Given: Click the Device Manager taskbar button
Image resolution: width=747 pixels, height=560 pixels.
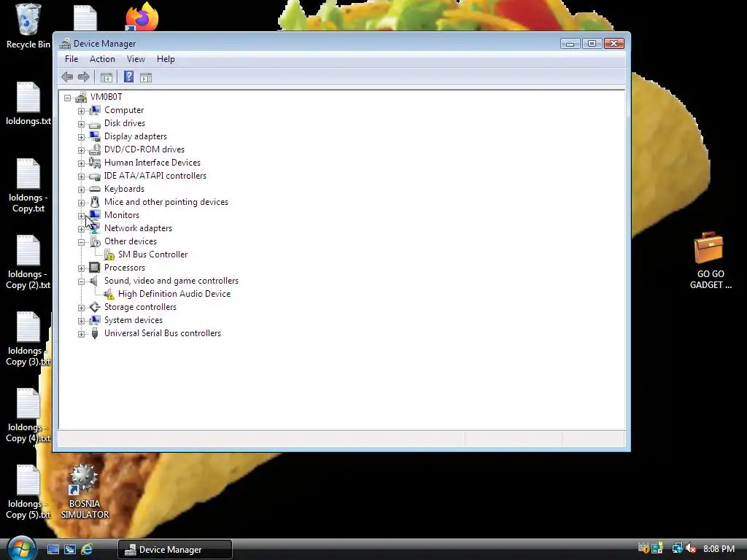Looking at the screenshot, I should (x=175, y=550).
